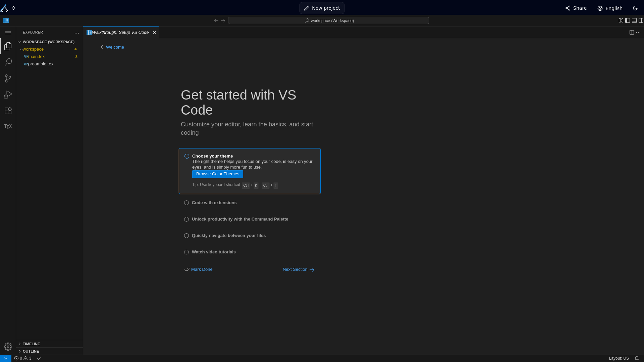Open the project switcher chevron dropdown
The height and width of the screenshot is (362, 644).
tap(13, 8)
